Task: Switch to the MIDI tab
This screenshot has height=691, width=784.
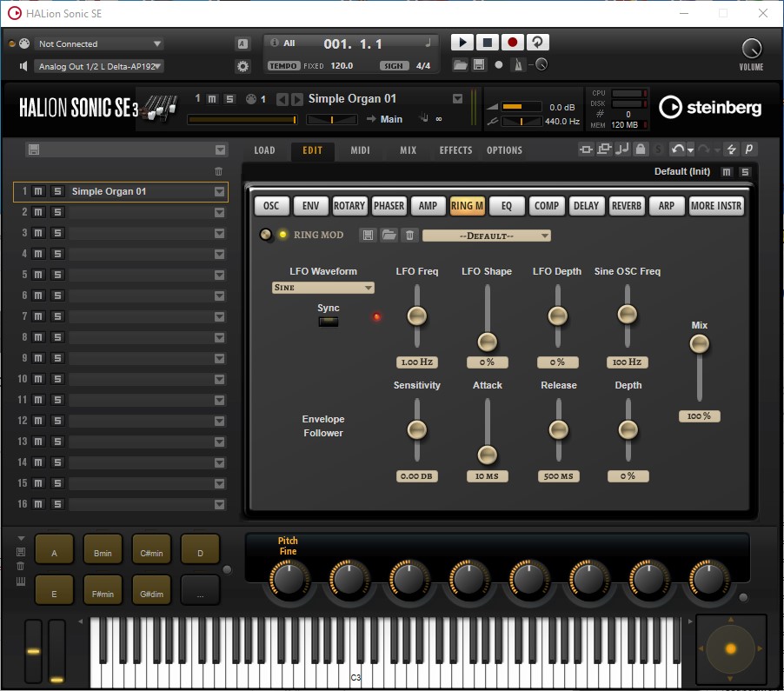Action: [x=360, y=150]
